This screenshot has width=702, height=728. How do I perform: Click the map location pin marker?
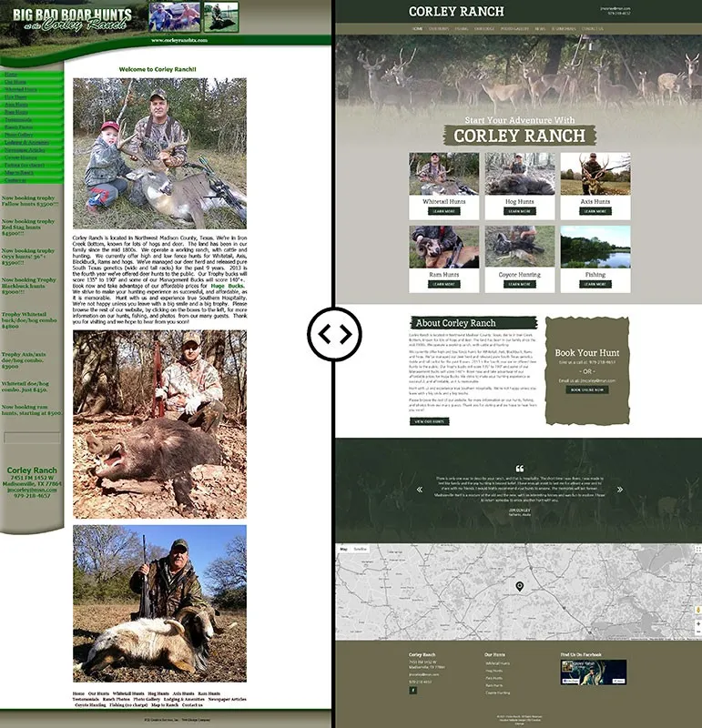point(519,586)
